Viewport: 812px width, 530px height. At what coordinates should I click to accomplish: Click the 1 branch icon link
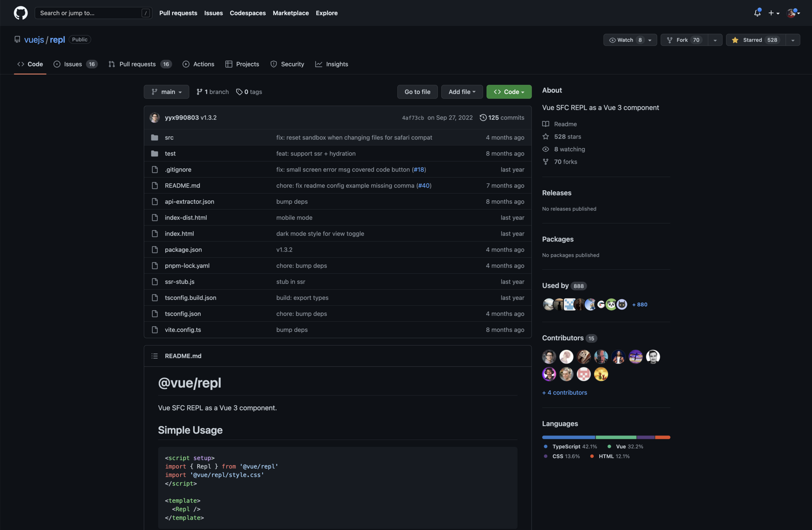[x=199, y=92]
